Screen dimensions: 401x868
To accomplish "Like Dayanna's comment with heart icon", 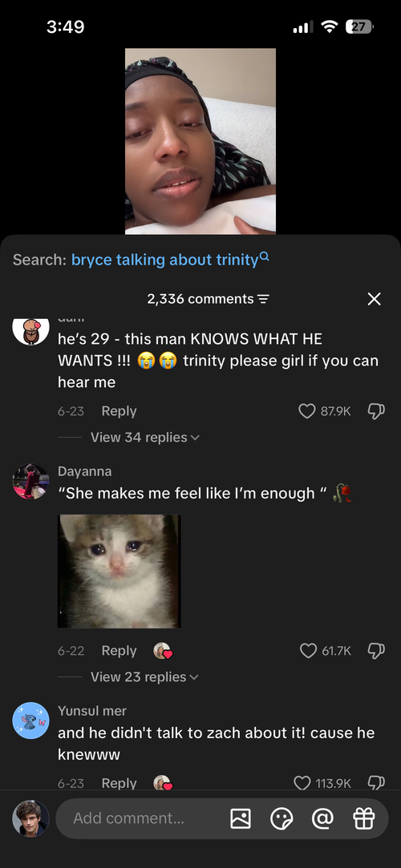I will (308, 651).
